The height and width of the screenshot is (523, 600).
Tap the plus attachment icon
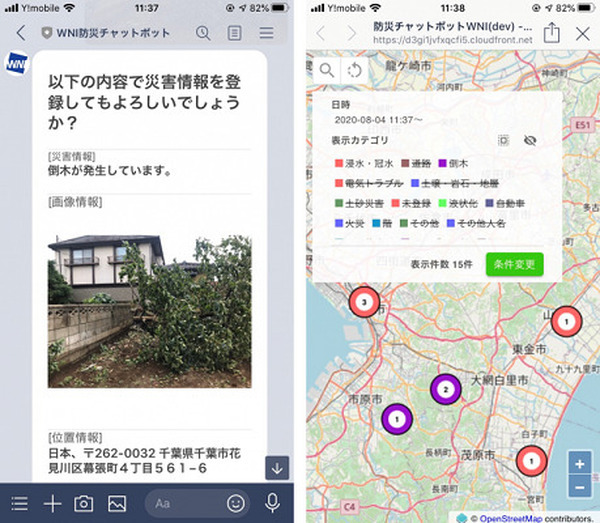[x=52, y=503]
